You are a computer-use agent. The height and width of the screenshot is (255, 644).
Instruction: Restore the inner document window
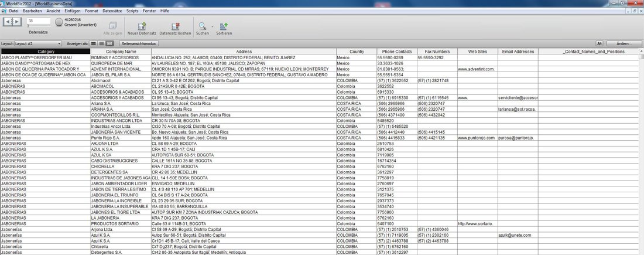[635, 11]
